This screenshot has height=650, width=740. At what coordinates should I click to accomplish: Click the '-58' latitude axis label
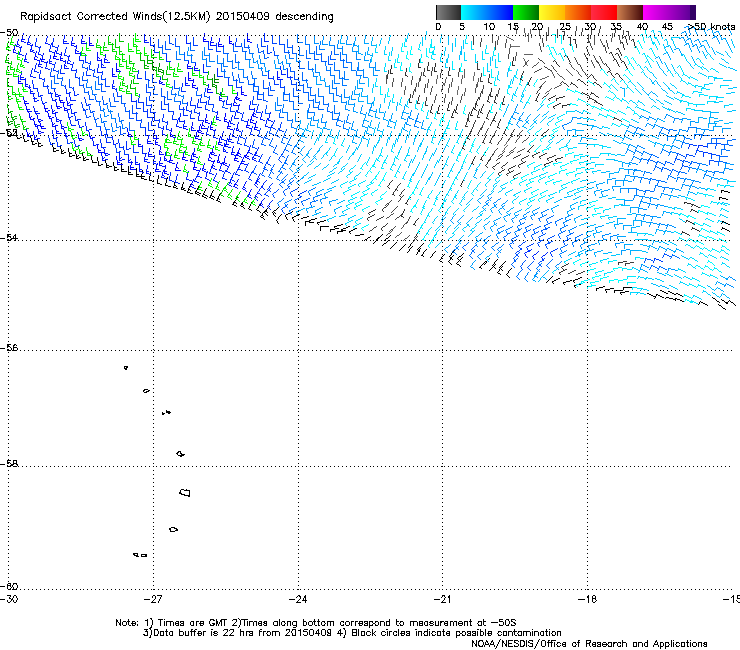pos(9,464)
